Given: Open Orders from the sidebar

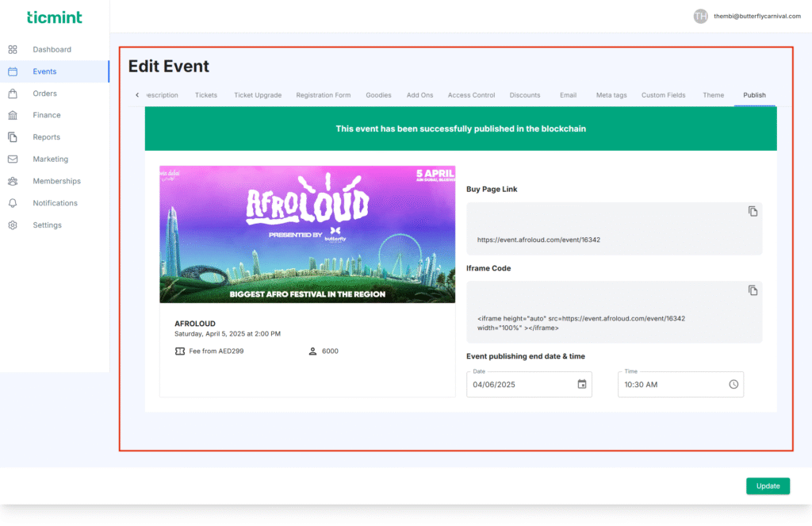Looking at the screenshot, I should click(44, 94).
